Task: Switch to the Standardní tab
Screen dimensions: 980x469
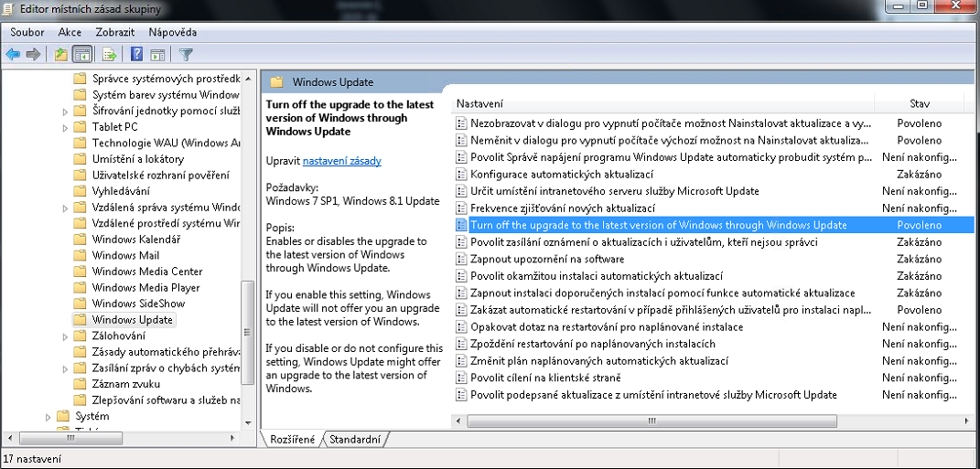Action: [355, 439]
